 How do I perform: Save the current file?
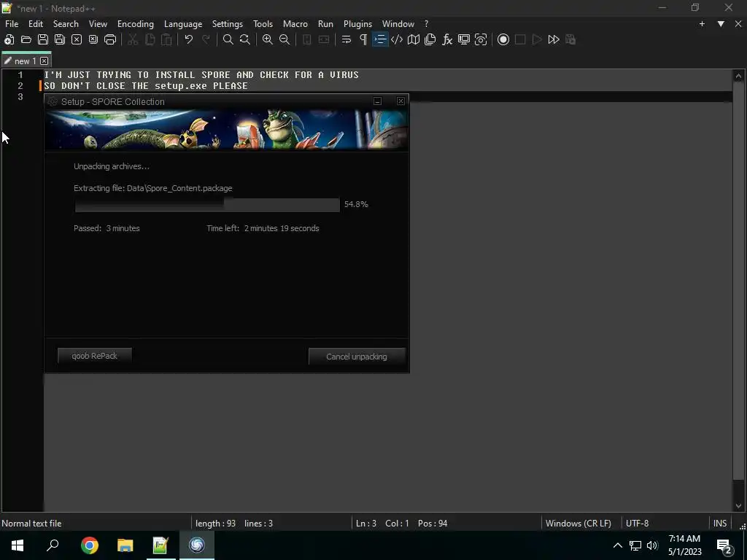click(43, 39)
